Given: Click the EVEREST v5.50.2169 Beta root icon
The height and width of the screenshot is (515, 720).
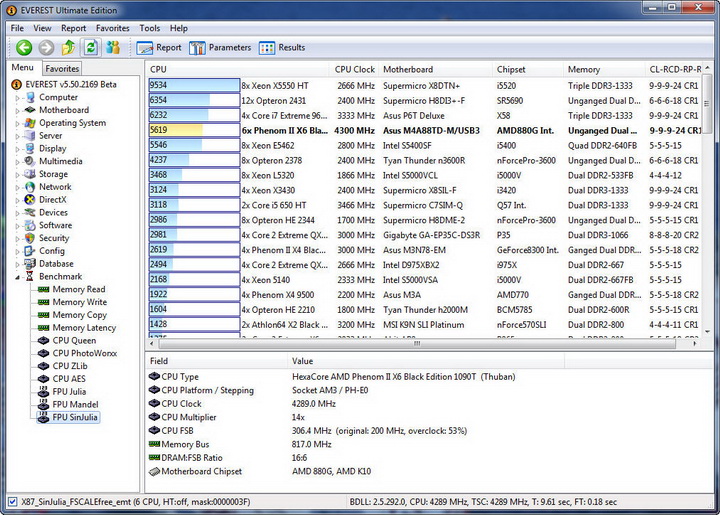Looking at the screenshot, I should click(x=16, y=84).
